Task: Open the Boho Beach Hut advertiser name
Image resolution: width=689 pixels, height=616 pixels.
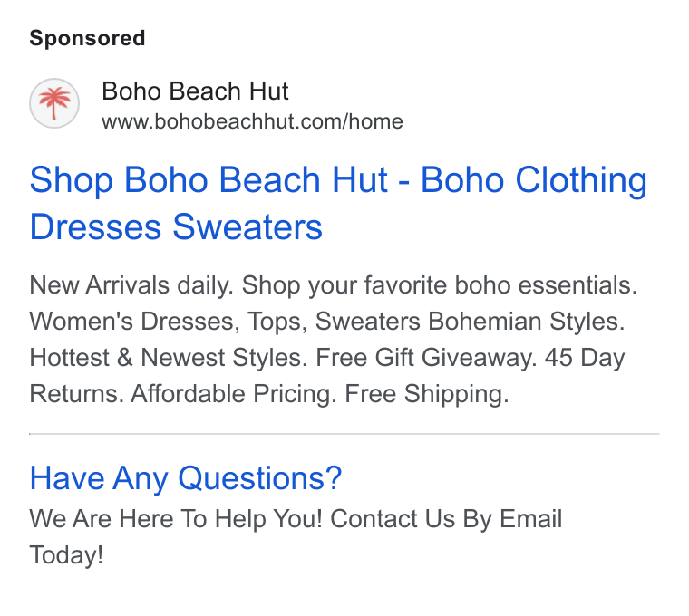Action: [195, 91]
